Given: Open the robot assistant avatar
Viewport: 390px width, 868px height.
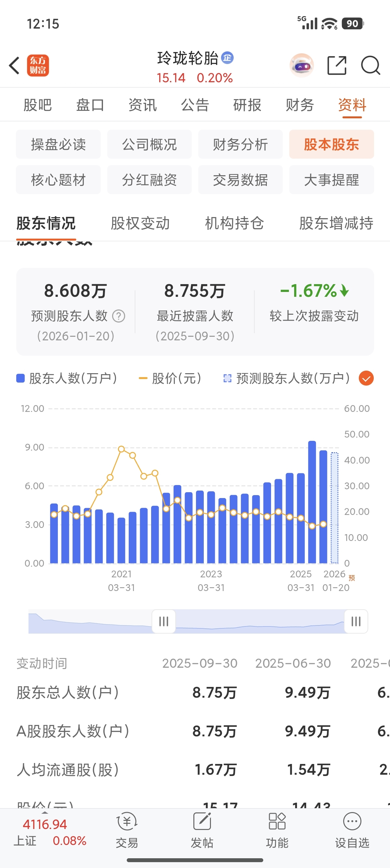Looking at the screenshot, I should 302,65.
